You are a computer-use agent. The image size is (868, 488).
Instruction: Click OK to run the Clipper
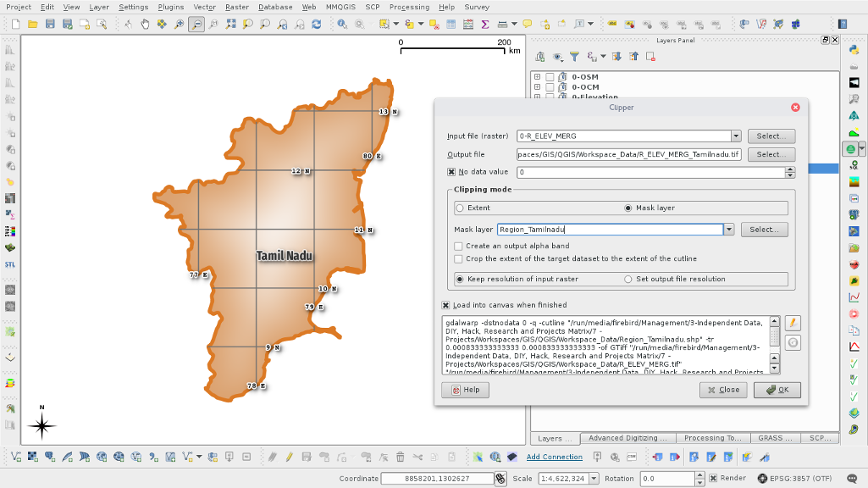[x=777, y=390]
